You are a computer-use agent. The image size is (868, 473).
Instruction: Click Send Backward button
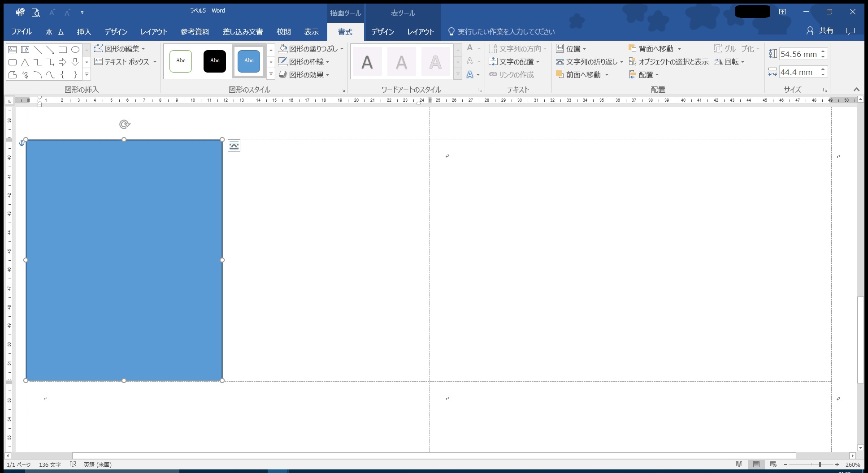click(655, 49)
